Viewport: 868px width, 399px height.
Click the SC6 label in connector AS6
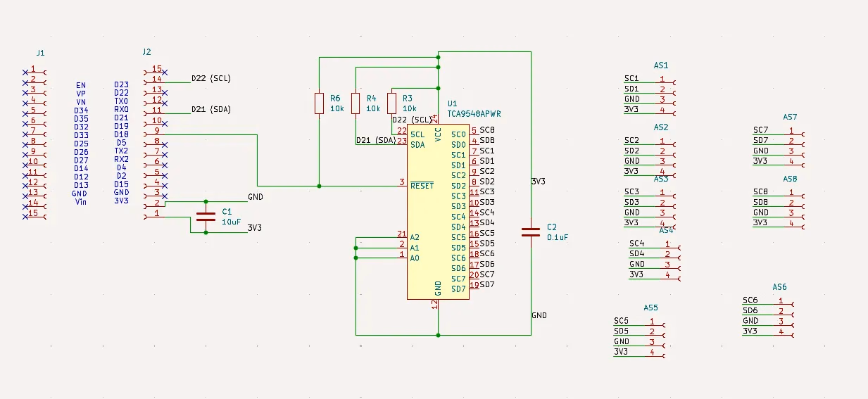[x=750, y=300]
